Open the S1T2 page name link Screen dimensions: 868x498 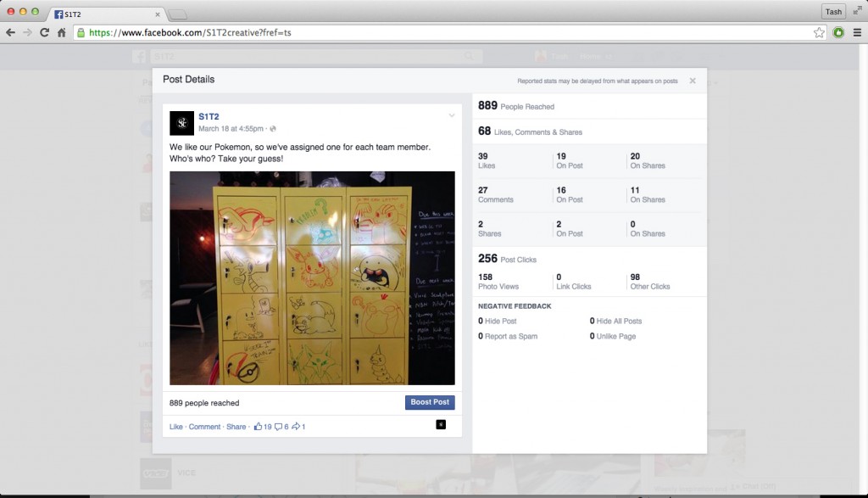click(209, 116)
